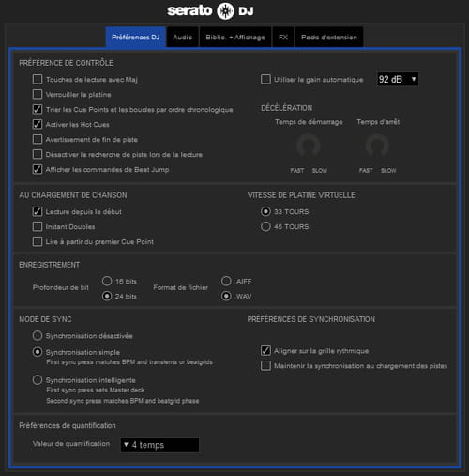The image size is (469, 476).
Task: Click the Profondeur de bit label
Action: click(x=61, y=288)
